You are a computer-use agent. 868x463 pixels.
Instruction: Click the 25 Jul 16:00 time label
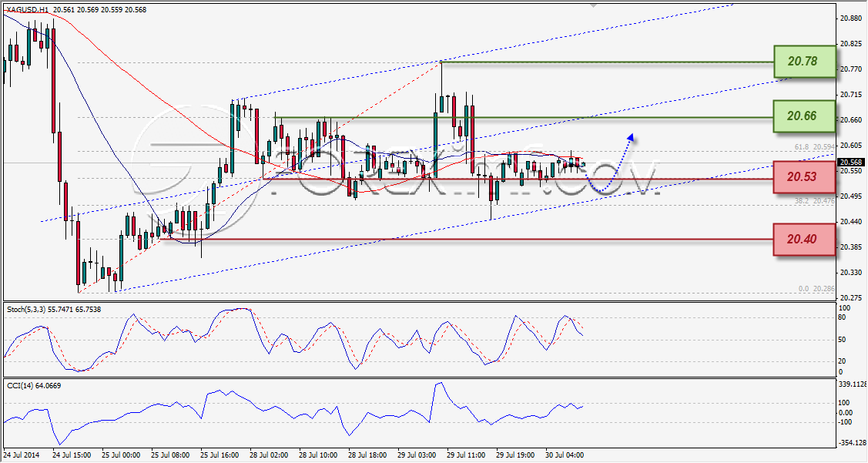pyautogui.click(x=220, y=455)
